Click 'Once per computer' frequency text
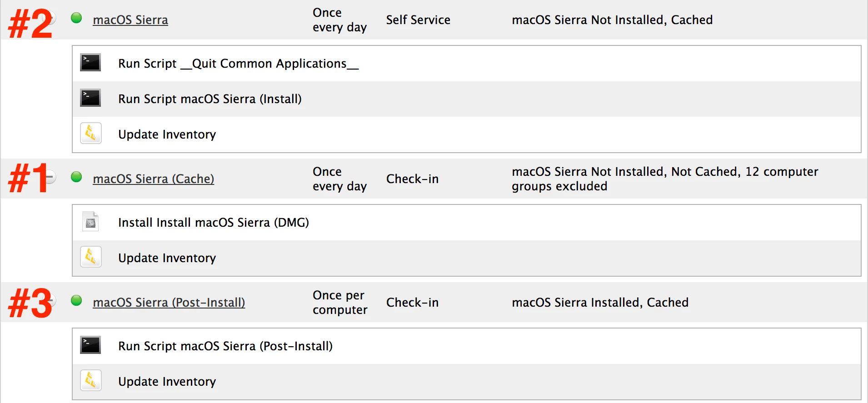The width and height of the screenshot is (868, 403). pos(340,303)
